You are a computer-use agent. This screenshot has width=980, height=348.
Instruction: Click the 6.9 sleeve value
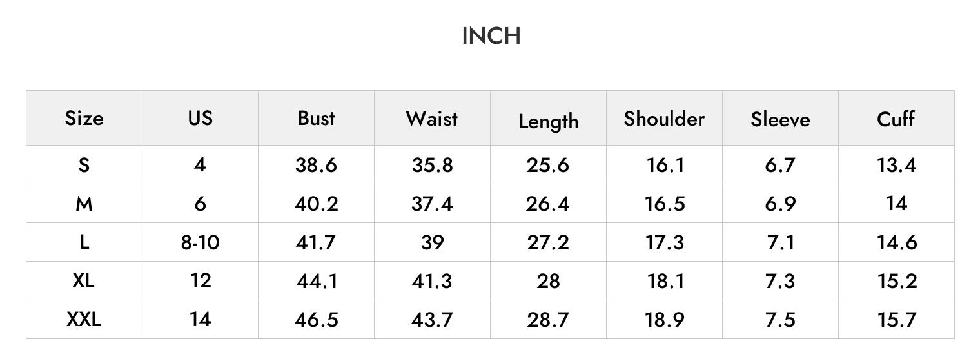[x=780, y=204]
